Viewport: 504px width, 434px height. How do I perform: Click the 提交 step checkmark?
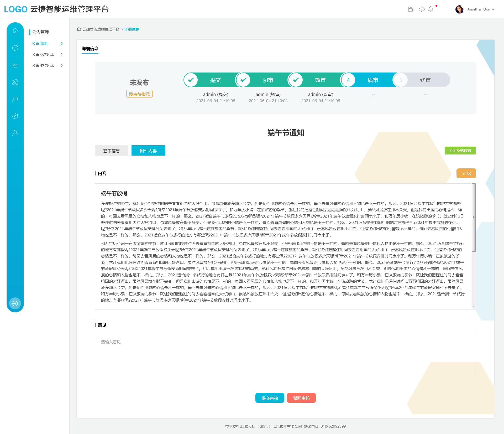point(191,80)
